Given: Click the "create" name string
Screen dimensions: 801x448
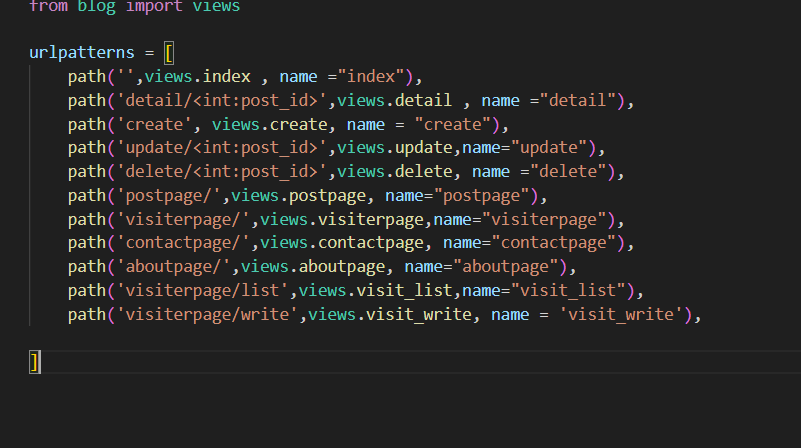Looking at the screenshot, I should 453,125.
